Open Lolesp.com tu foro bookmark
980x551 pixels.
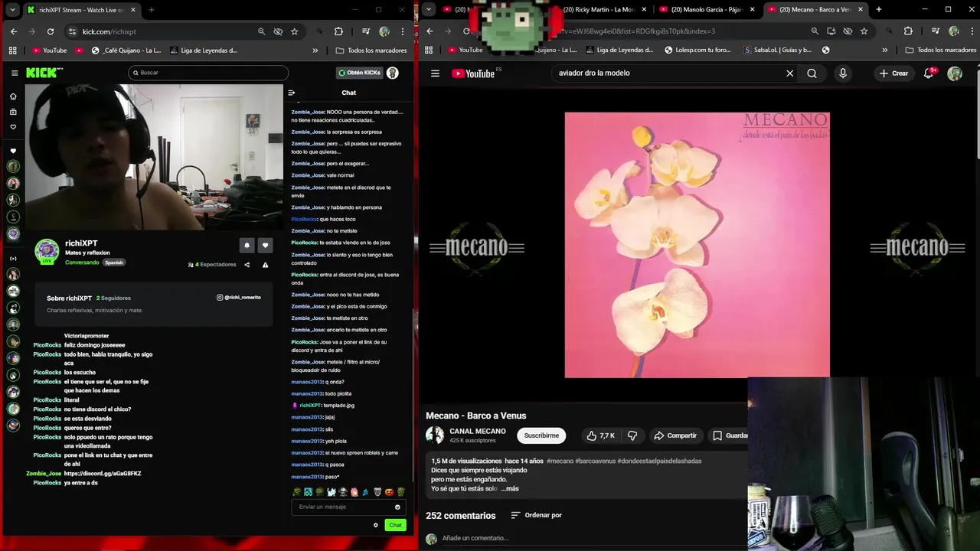tap(698, 51)
